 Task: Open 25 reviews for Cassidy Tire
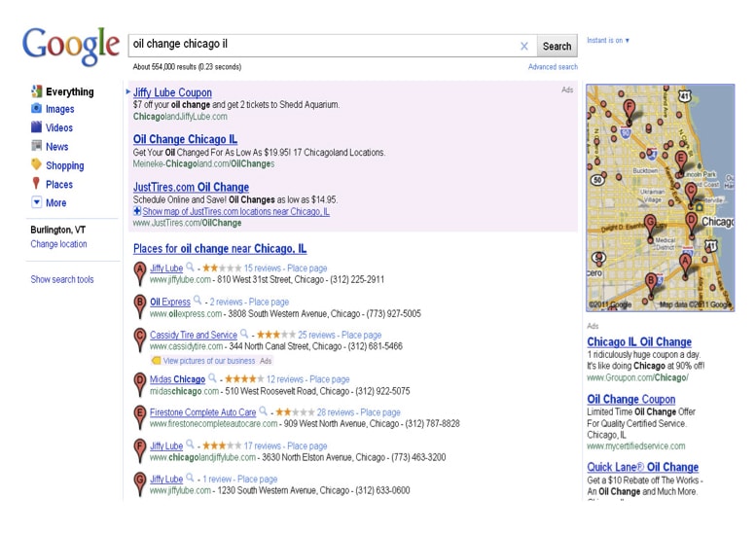click(x=316, y=335)
